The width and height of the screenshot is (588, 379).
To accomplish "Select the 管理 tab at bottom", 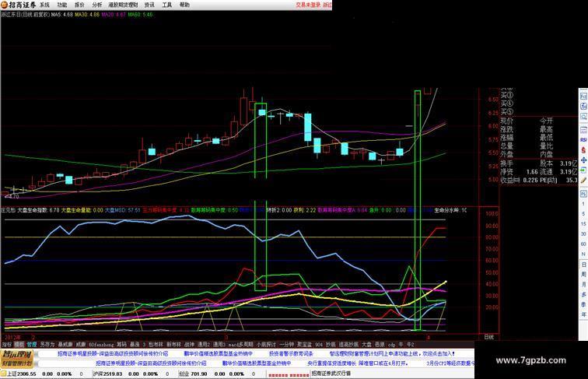I will click(31, 344).
